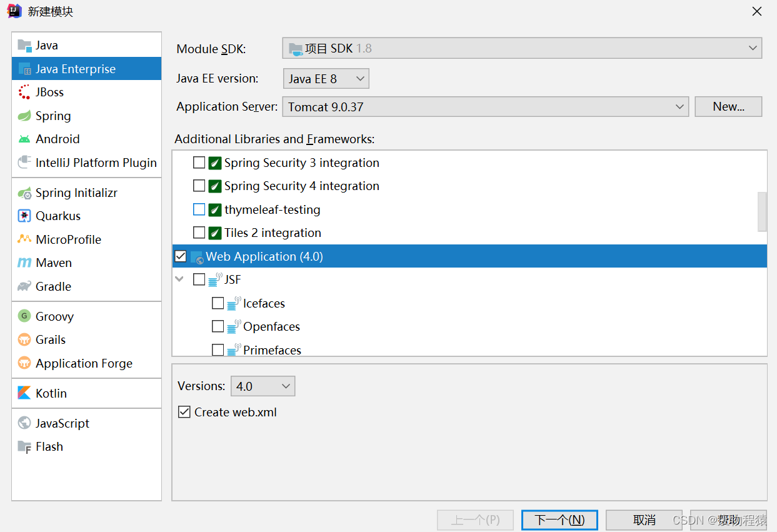Select Java Enterprise module type
Image resolution: width=777 pixels, height=532 pixels.
pos(86,69)
